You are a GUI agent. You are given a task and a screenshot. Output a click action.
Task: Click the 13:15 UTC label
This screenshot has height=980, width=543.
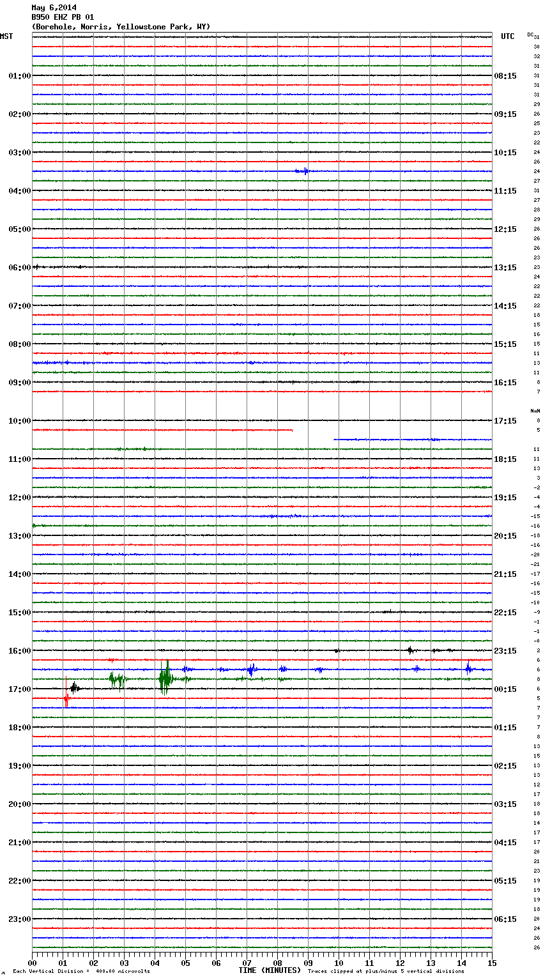(505, 268)
